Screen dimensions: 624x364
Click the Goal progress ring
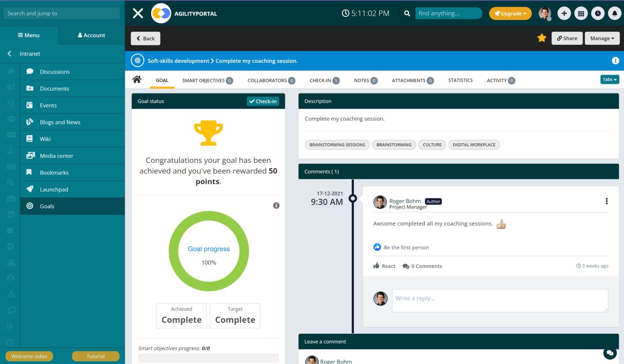209,249
